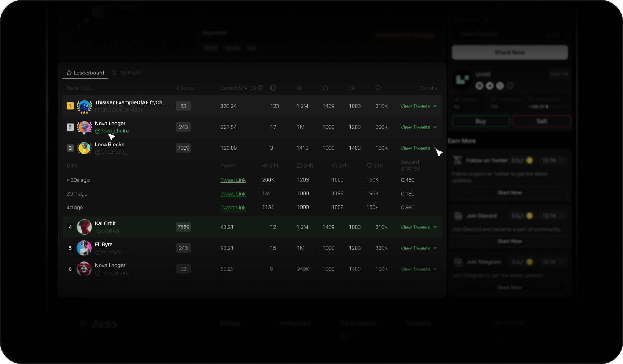The height and width of the screenshot is (364, 623).
Task: Switch to the My Posts tab
Action: [127, 73]
